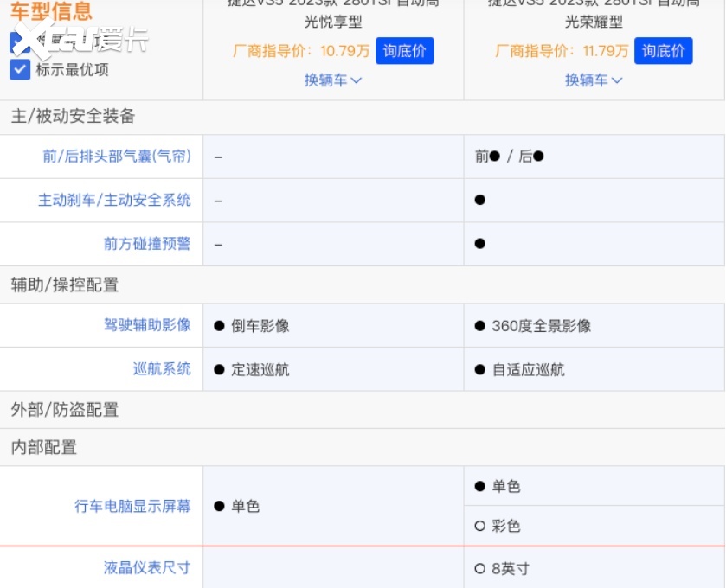Click the 车型信息 heading
726x588 pixels.
coord(51,11)
